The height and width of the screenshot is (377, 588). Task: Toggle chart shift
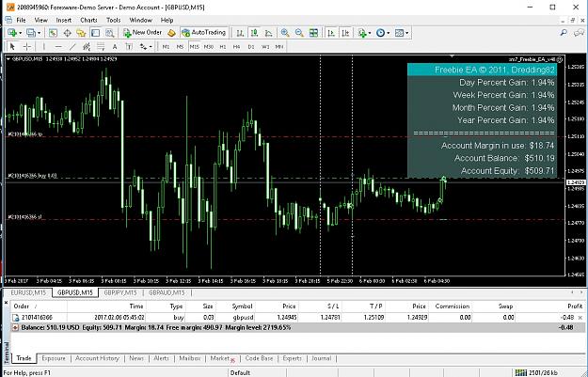(x=345, y=33)
